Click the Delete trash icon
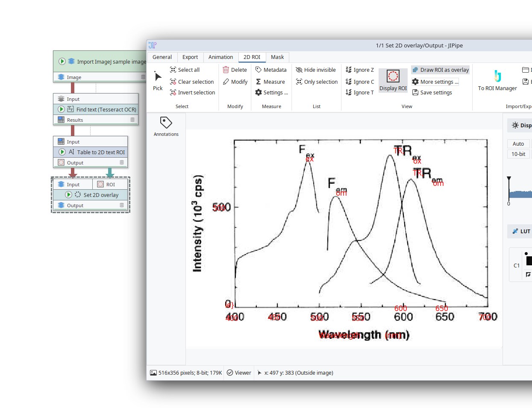The height and width of the screenshot is (408, 532). tap(226, 70)
